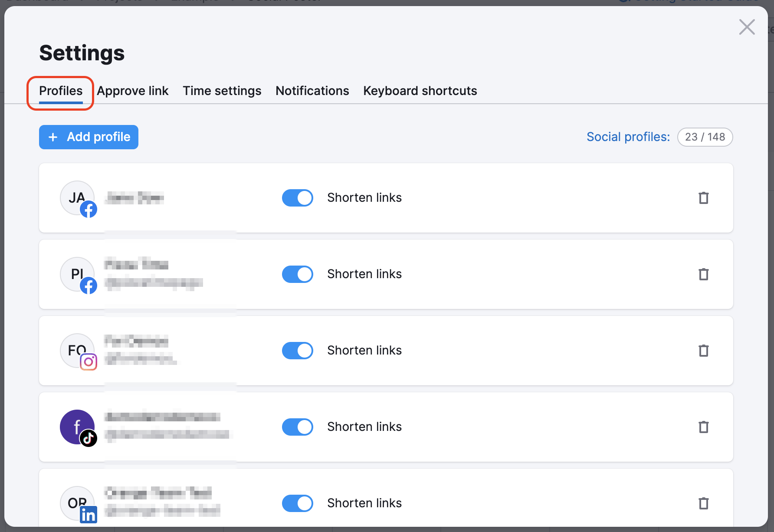
Task: Click the Add profile button
Action: (x=89, y=137)
